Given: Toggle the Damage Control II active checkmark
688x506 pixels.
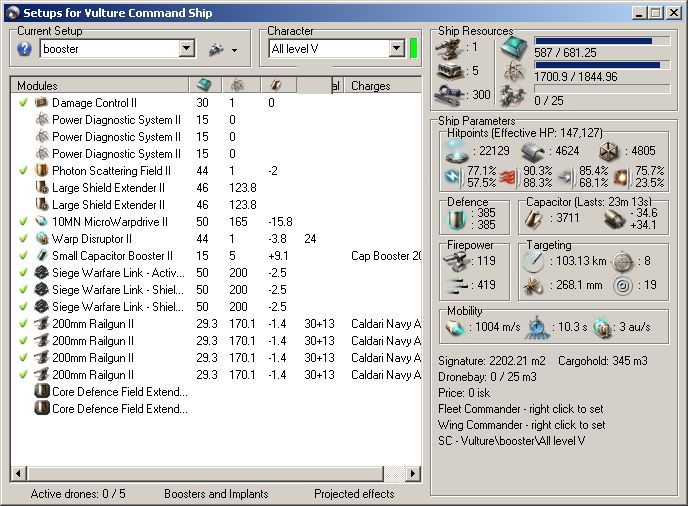Looking at the screenshot, I should pos(23,102).
